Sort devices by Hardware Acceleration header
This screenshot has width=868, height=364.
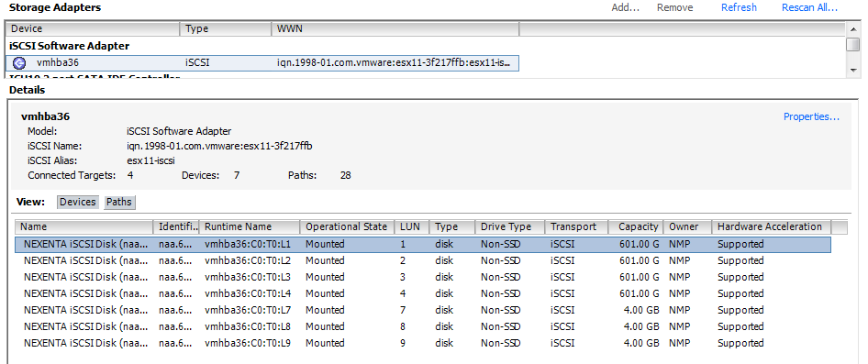(771, 226)
